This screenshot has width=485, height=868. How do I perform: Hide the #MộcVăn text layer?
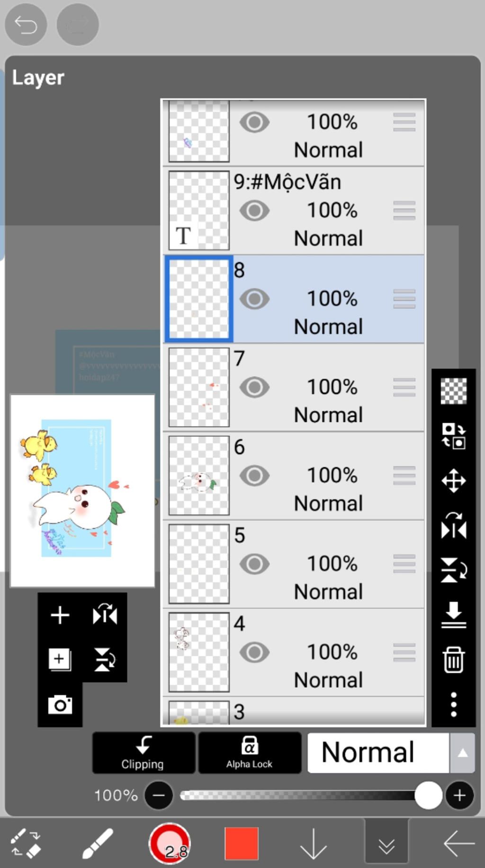tap(254, 211)
